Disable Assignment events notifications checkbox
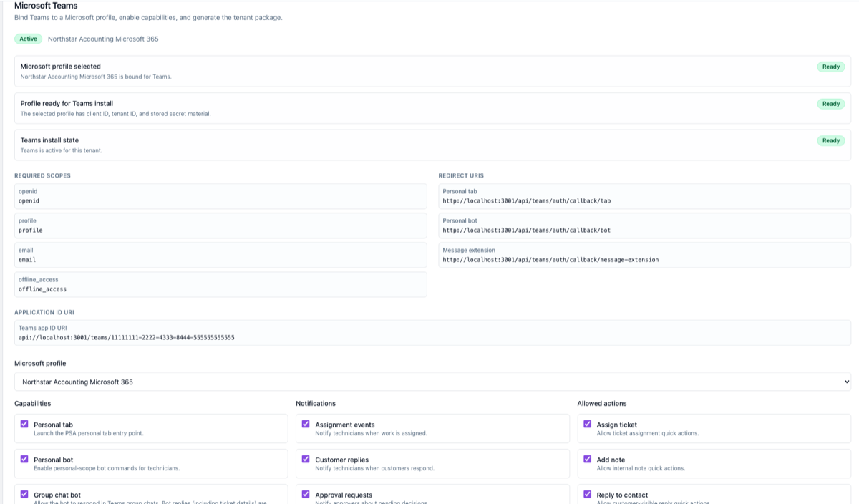859x504 pixels. click(x=306, y=424)
